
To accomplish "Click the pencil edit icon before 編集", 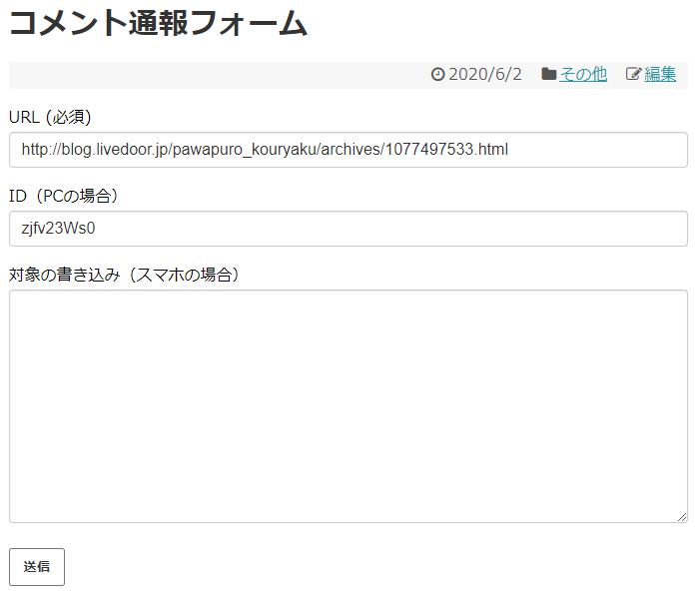I will 633,74.
